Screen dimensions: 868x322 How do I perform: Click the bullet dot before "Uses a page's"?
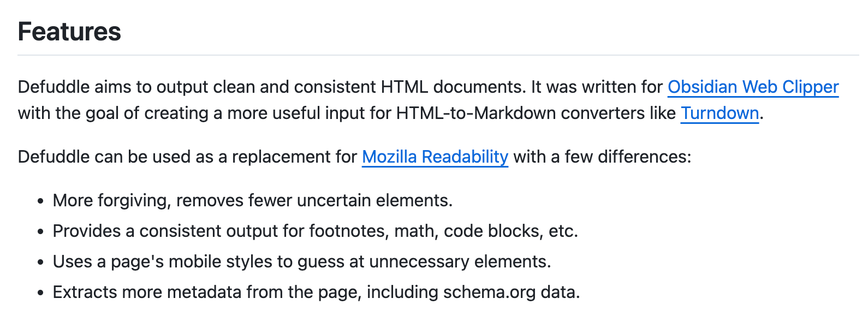[40, 263]
